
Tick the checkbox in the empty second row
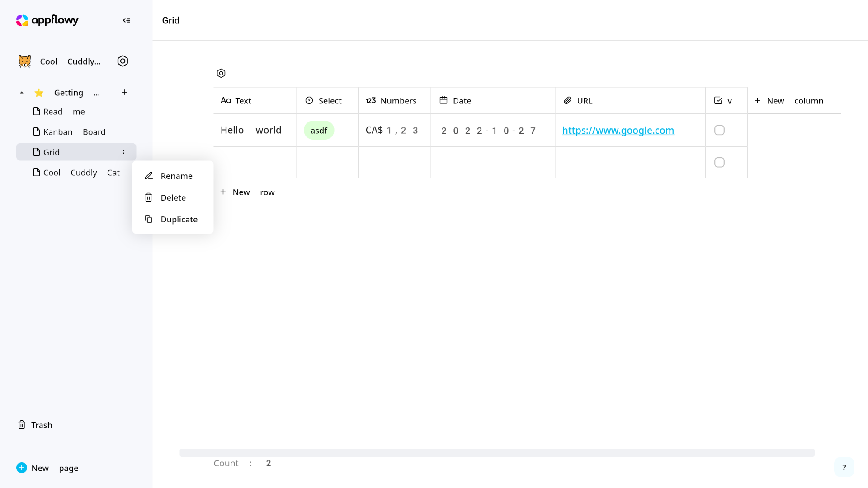point(719,162)
